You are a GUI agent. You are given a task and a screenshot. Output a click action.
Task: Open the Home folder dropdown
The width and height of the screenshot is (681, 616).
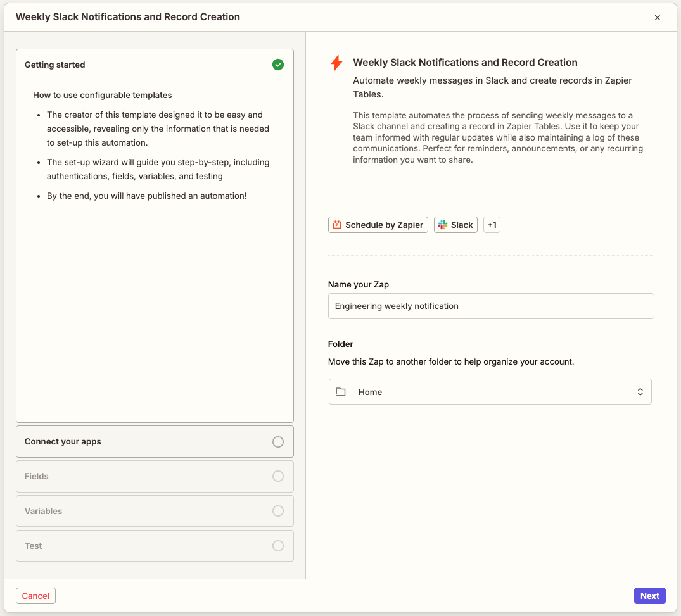[x=490, y=391]
